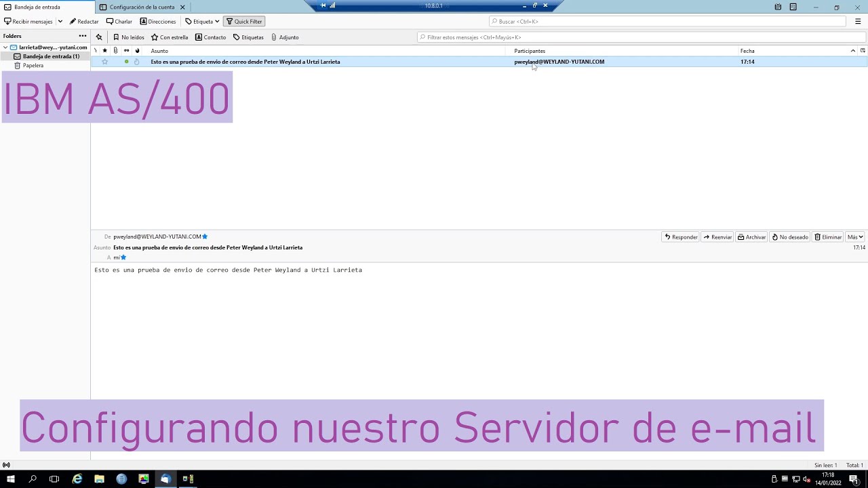Click the star next to recipient mí
The image size is (868, 488).
(123, 258)
